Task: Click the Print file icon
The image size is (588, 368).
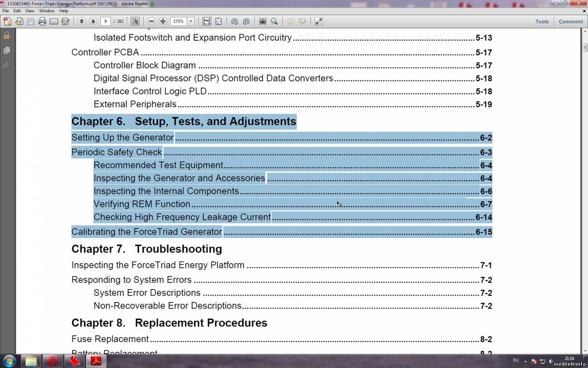Action: click(x=42, y=22)
